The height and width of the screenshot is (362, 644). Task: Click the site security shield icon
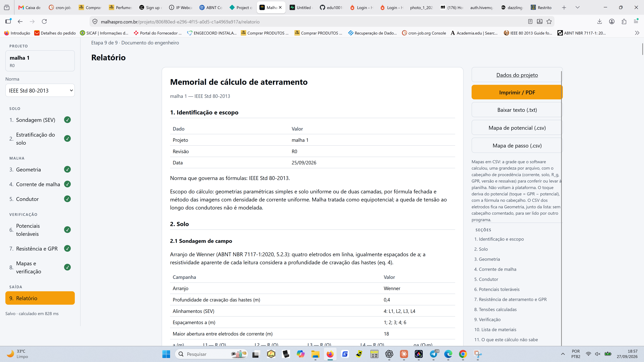click(95, 22)
